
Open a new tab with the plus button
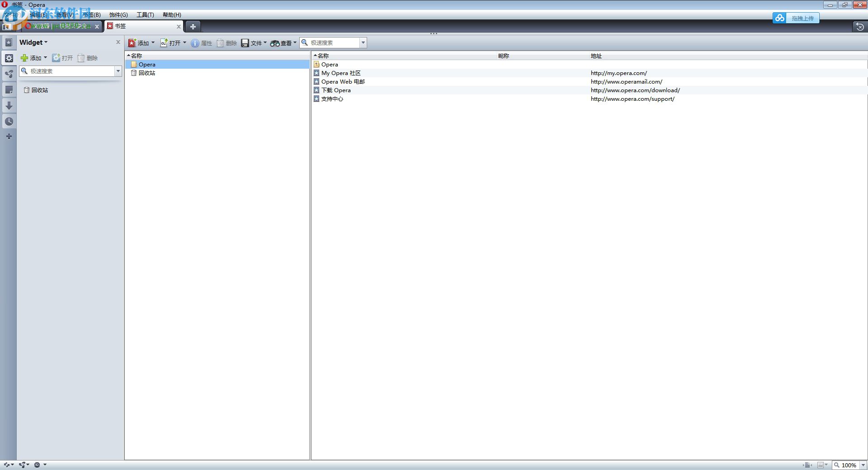(193, 27)
